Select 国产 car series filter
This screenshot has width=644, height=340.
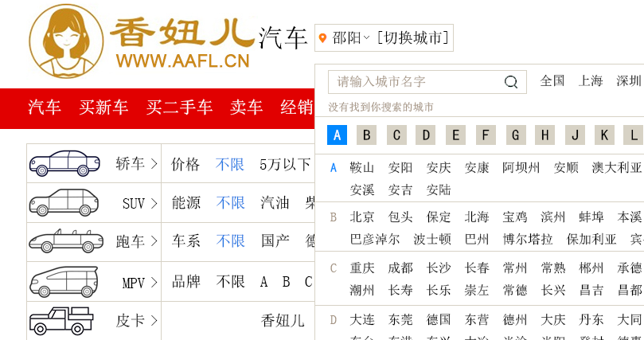pyautogui.click(x=275, y=241)
